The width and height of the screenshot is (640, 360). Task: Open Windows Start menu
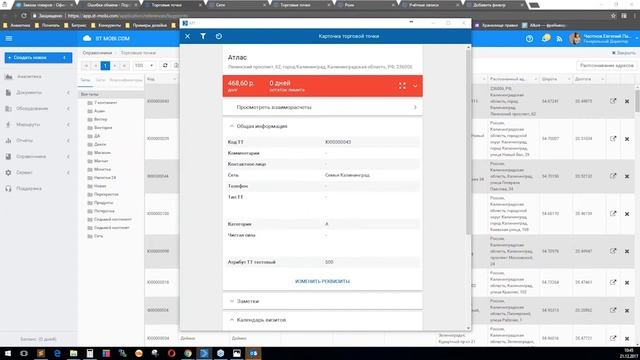(x=8, y=353)
